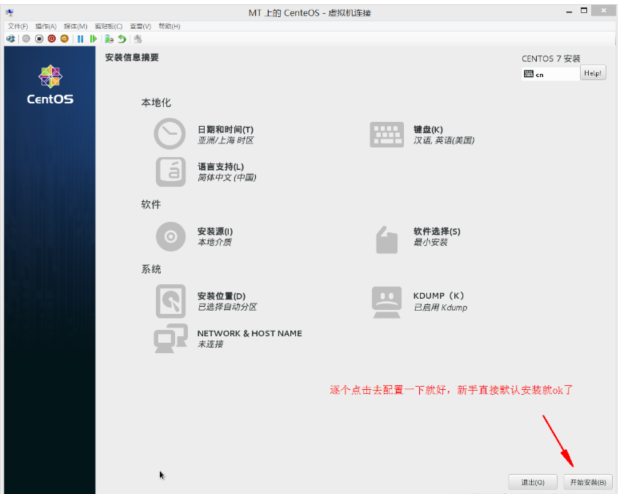Viewport: 618px width, 494px height.
Task: Click the green Reset toolbar icon
Action: point(93,39)
